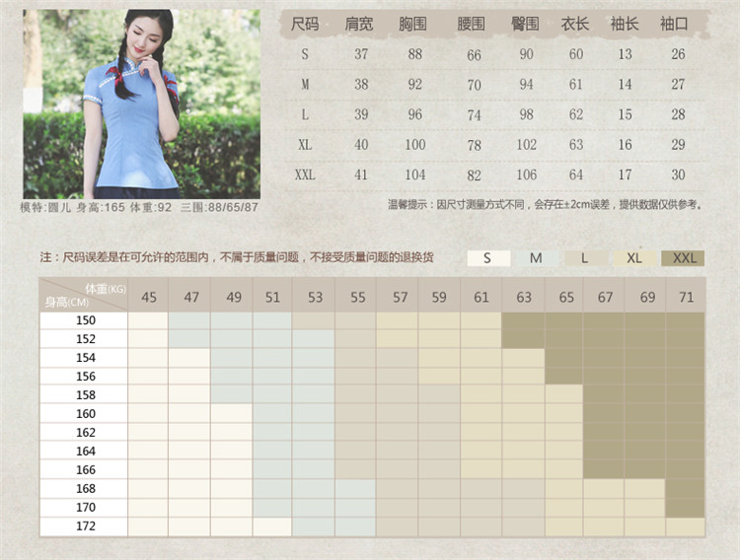This screenshot has width=740, height=560.
Task: Select the S size legend swatch
Action: point(488,258)
